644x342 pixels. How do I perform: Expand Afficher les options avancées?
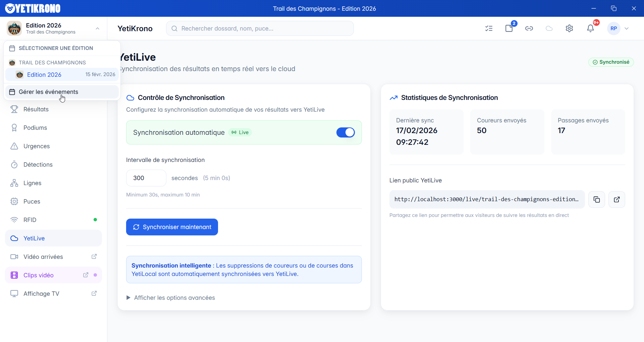(171, 298)
